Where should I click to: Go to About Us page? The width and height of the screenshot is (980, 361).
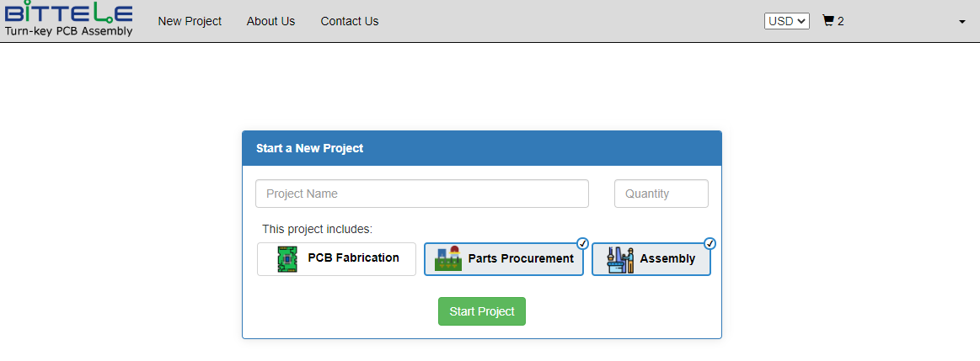coord(270,21)
